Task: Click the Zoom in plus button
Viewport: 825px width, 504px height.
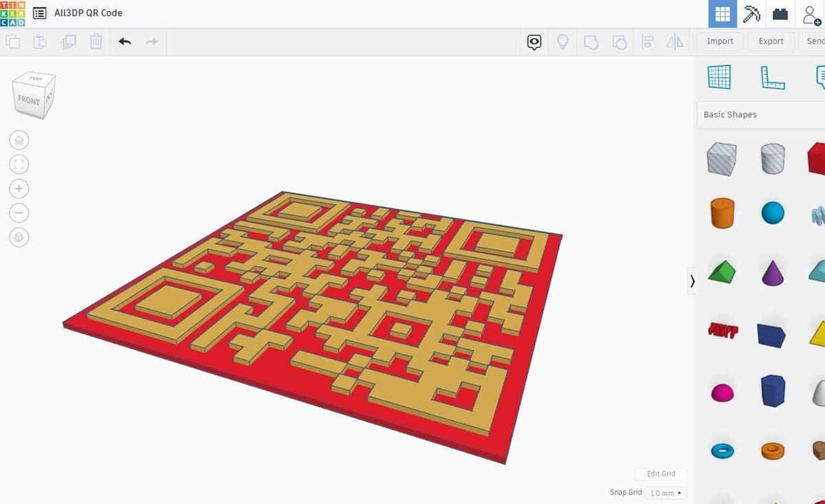Action: click(x=19, y=188)
